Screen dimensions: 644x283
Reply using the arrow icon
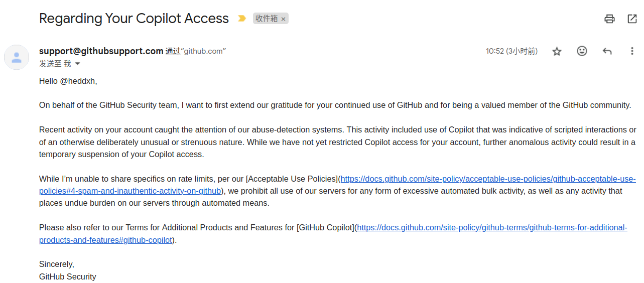pos(607,51)
